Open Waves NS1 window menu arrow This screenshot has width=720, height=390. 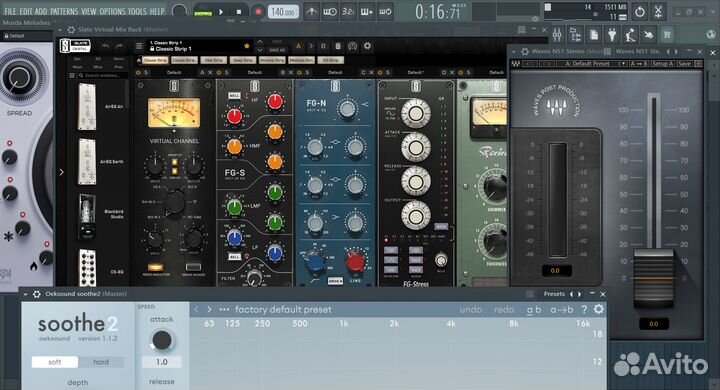coord(514,51)
